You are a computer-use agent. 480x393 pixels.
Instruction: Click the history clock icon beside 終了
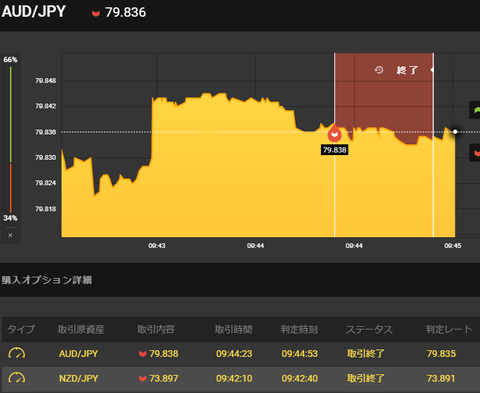click(x=379, y=70)
